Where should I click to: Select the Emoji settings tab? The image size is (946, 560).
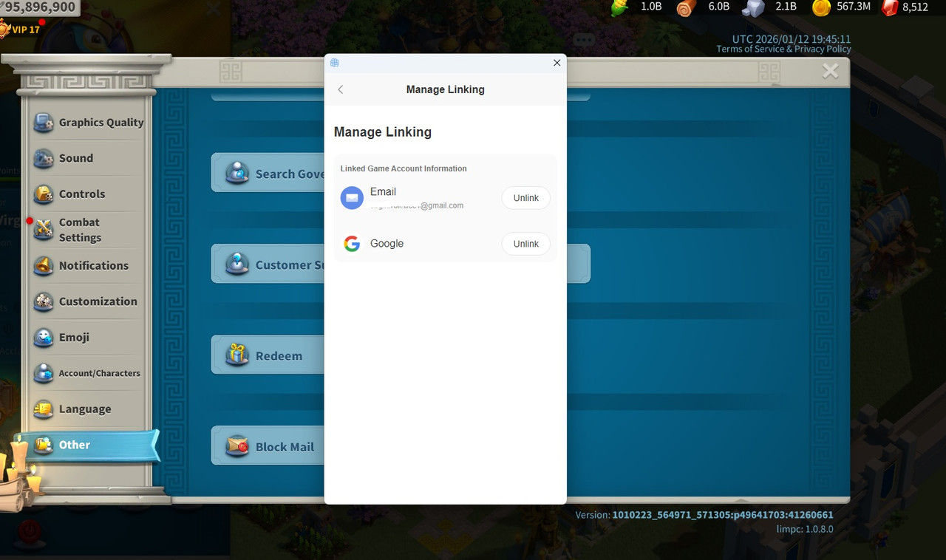point(89,338)
